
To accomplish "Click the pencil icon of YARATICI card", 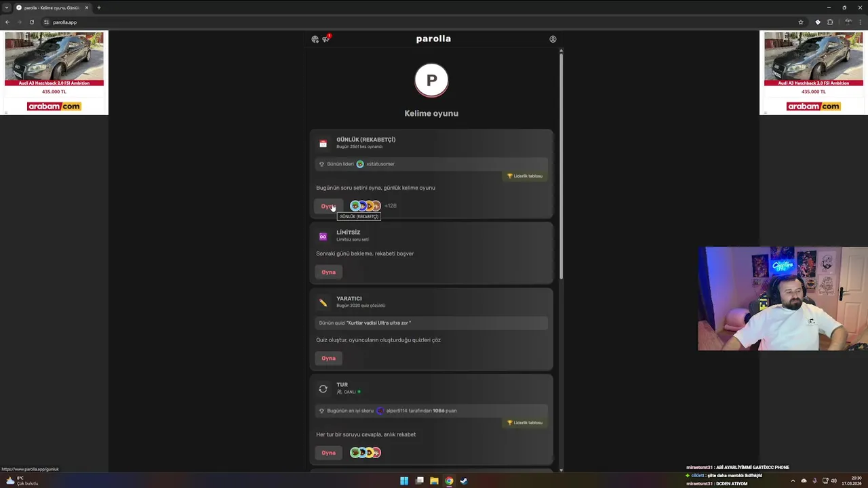I will coord(323,302).
